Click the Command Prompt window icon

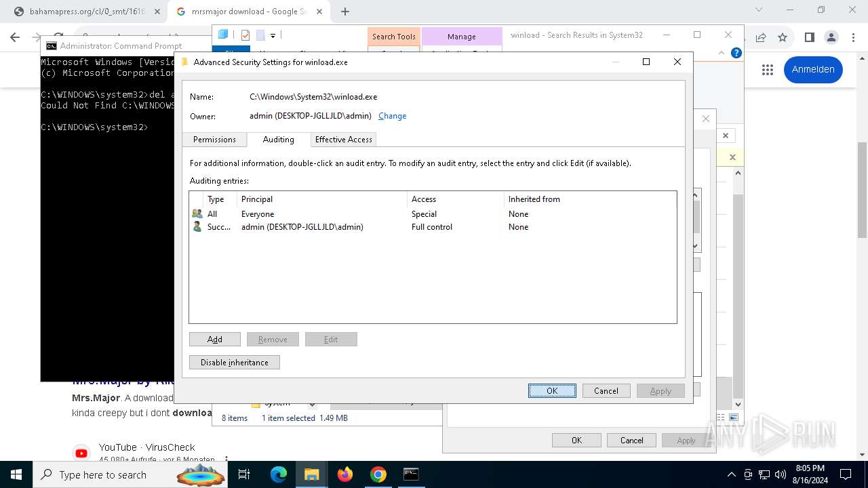pos(51,46)
